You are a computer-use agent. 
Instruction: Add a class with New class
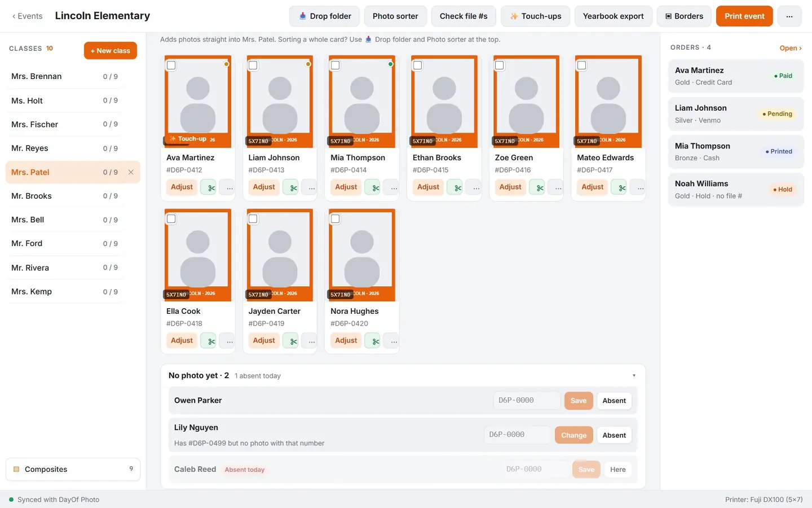(111, 51)
